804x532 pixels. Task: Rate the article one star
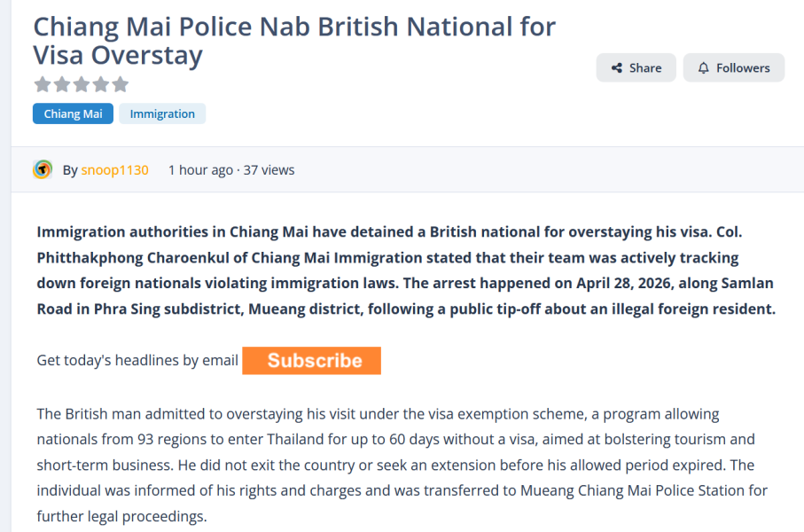[43, 84]
